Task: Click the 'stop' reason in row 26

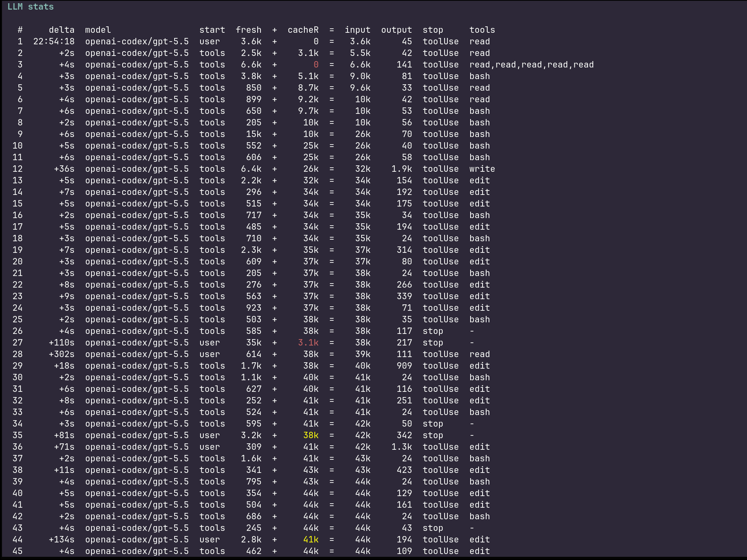Action: pos(433,331)
